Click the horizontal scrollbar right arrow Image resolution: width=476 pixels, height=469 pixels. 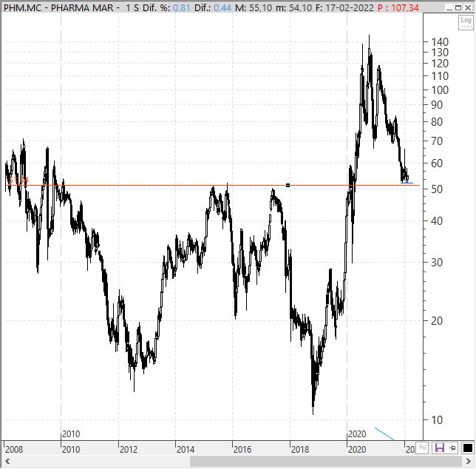pyautogui.click(x=469, y=462)
